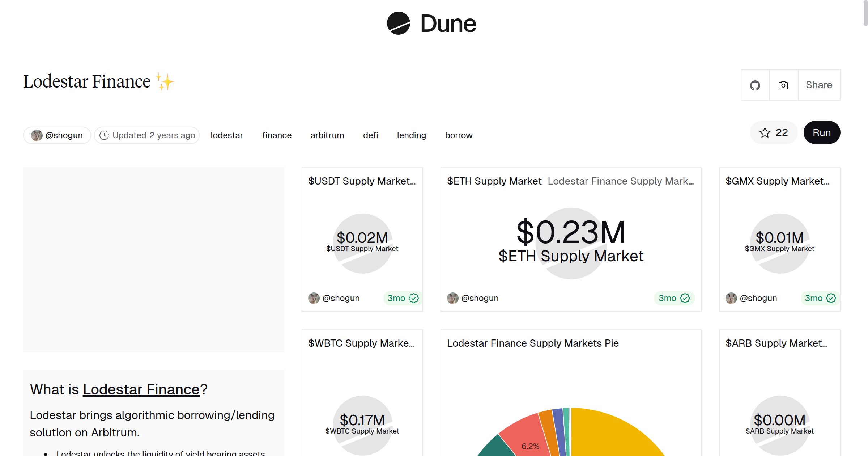Star the dashboard with 22 stars
The height and width of the screenshot is (456, 868).
coord(774,133)
